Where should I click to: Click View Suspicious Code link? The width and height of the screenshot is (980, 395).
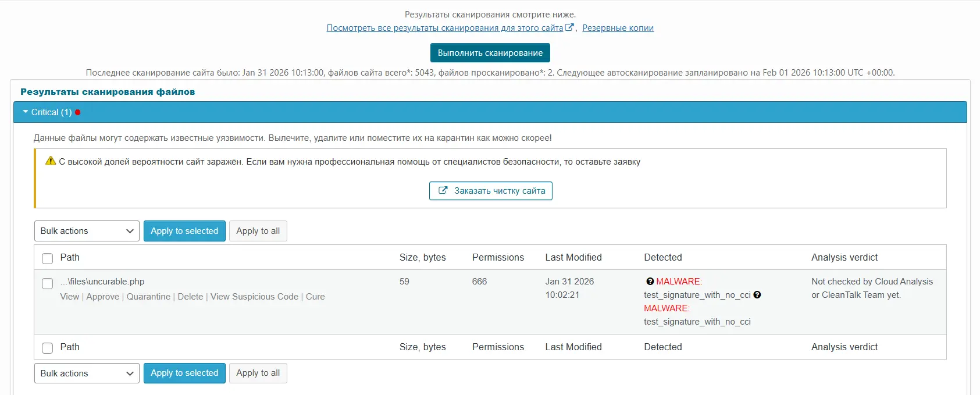pos(254,297)
